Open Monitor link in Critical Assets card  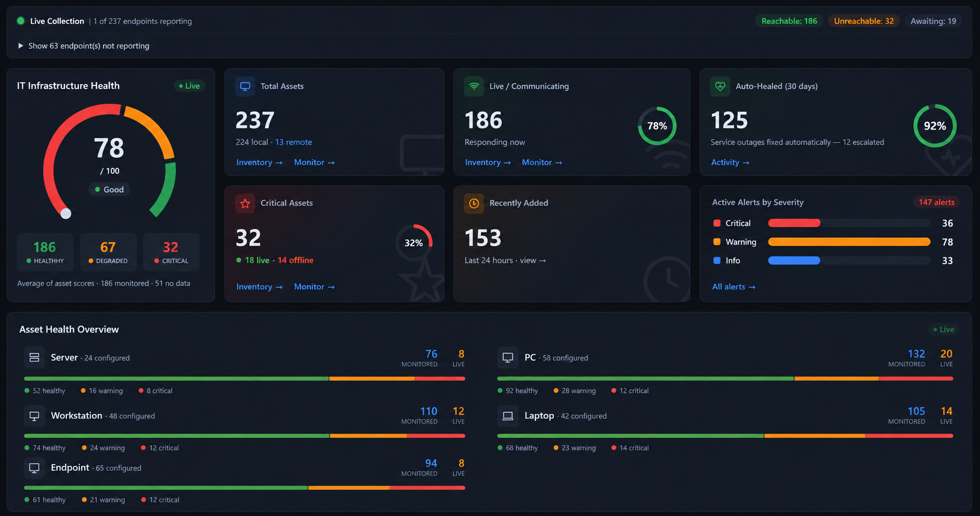tap(314, 287)
